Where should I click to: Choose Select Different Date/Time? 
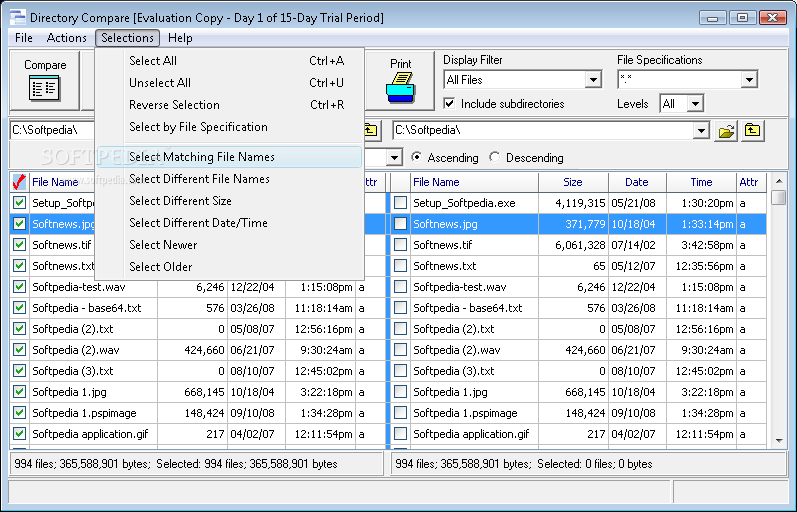point(230,223)
